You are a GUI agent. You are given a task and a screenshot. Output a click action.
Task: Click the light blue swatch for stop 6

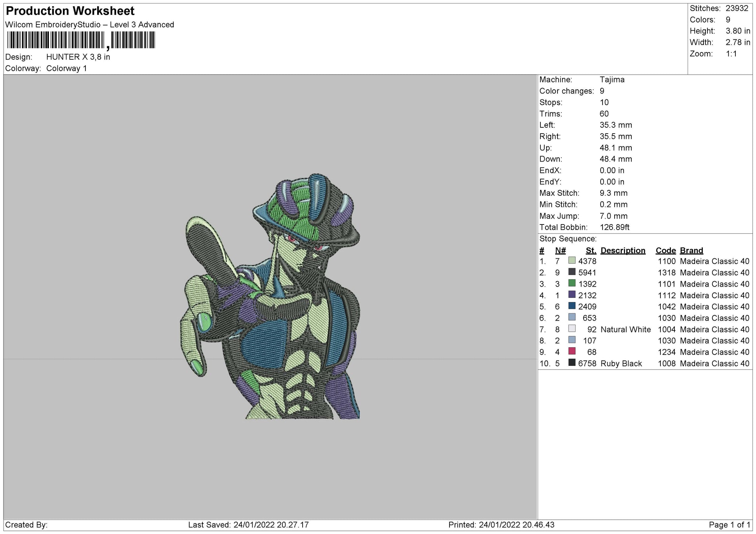572,317
